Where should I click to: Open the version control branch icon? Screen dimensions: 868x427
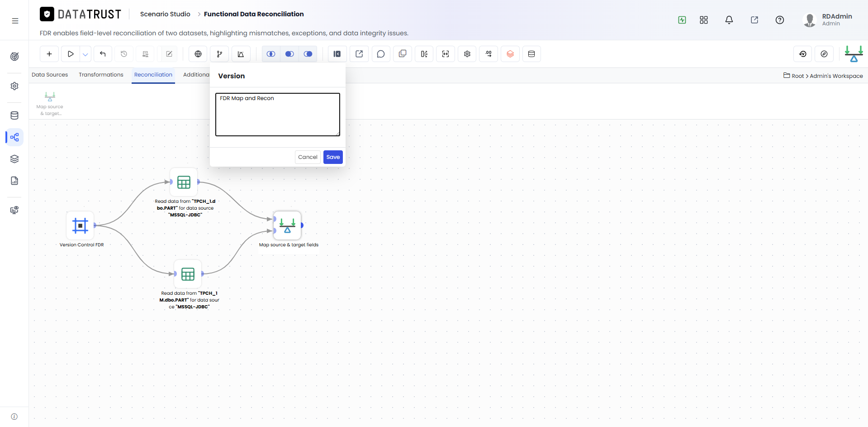pos(219,54)
